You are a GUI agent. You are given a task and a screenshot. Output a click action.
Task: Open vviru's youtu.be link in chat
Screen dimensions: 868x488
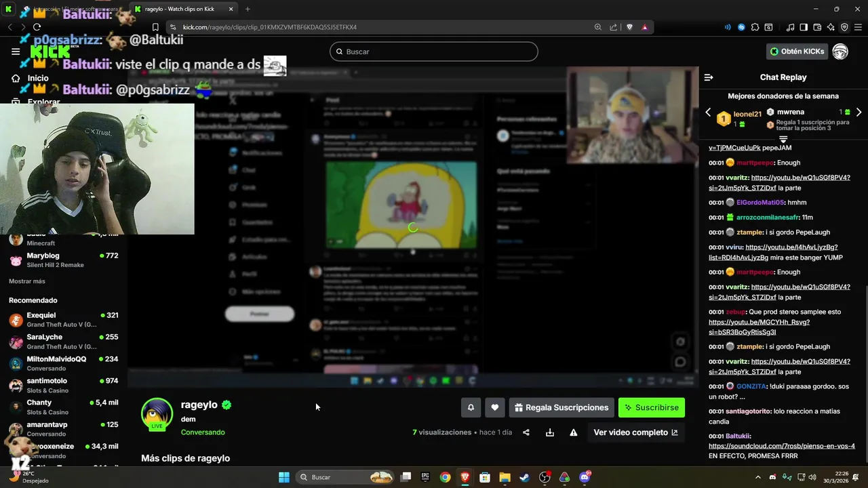(772, 252)
